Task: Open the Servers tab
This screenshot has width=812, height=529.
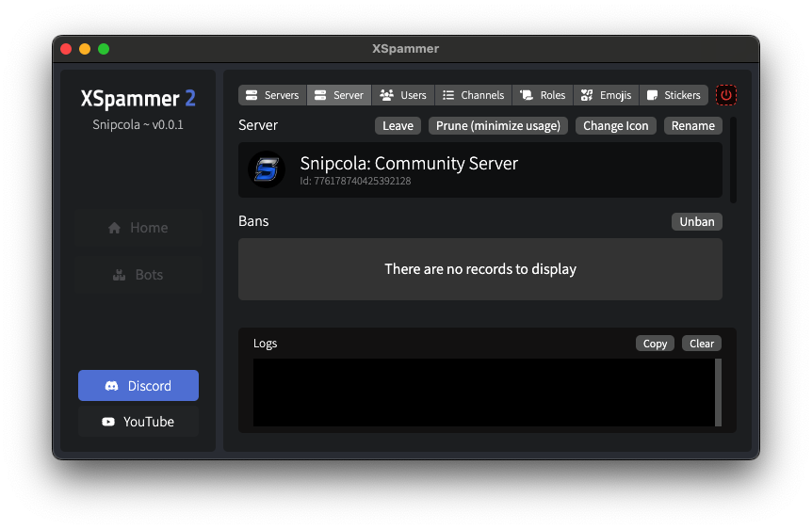Action: pos(272,95)
